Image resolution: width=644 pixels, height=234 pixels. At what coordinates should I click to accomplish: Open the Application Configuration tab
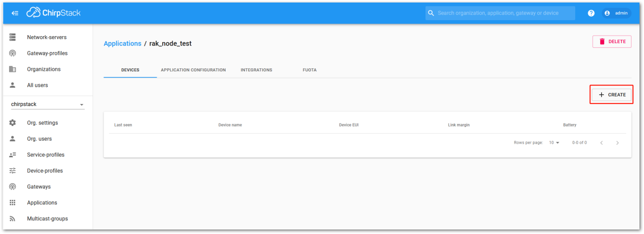193,70
